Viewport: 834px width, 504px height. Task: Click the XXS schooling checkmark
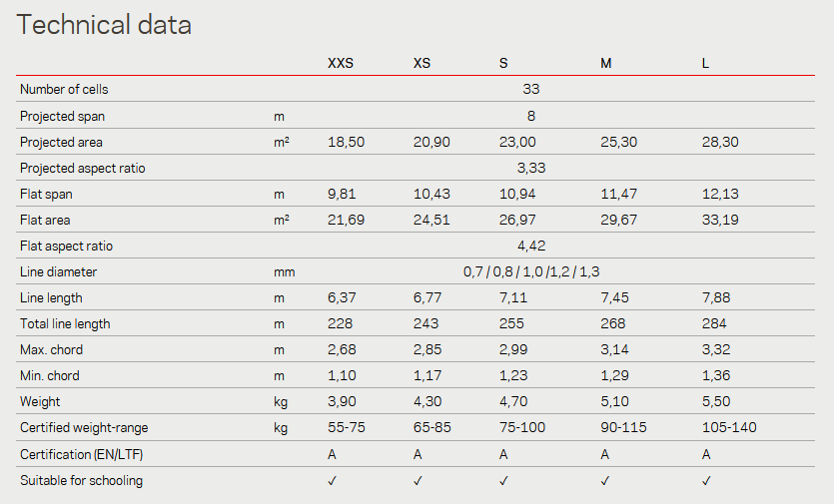pyautogui.click(x=333, y=481)
